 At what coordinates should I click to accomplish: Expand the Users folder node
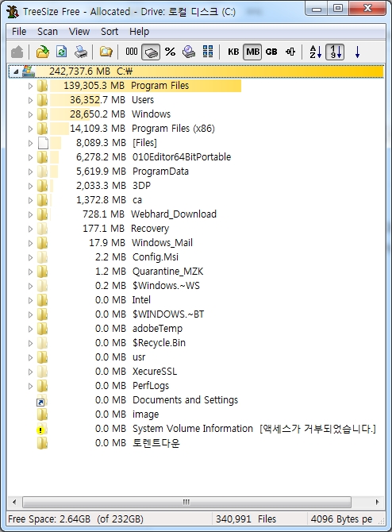click(x=30, y=100)
